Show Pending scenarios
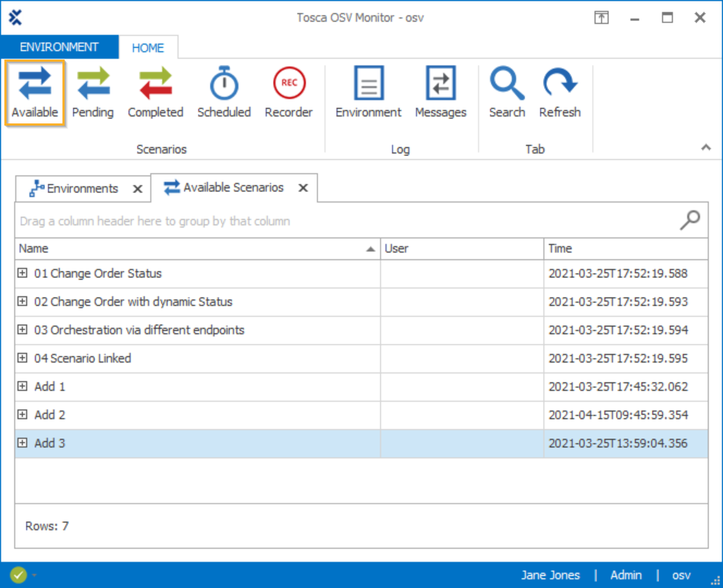 point(93,93)
